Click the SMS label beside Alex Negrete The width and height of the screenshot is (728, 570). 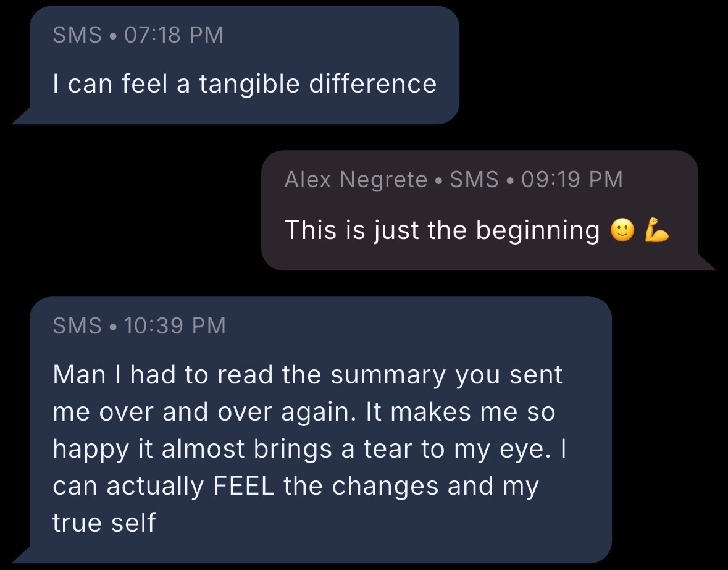474,180
